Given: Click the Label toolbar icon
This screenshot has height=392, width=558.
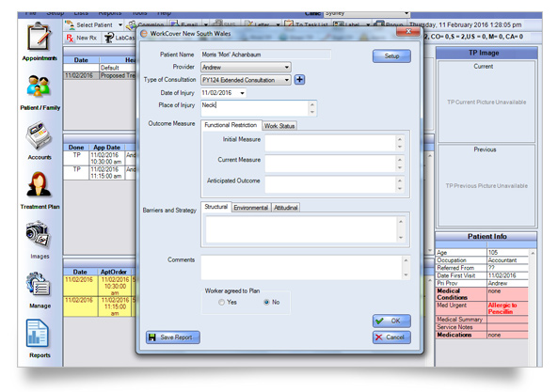Looking at the screenshot, I should pyautogui.click(x=339, y=24).
